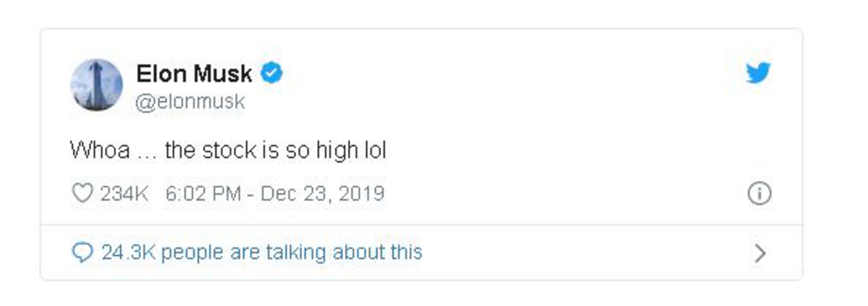Click the blue verified checkmark badge
This screenshot has height=306, width=868.
tap(271, 73)
